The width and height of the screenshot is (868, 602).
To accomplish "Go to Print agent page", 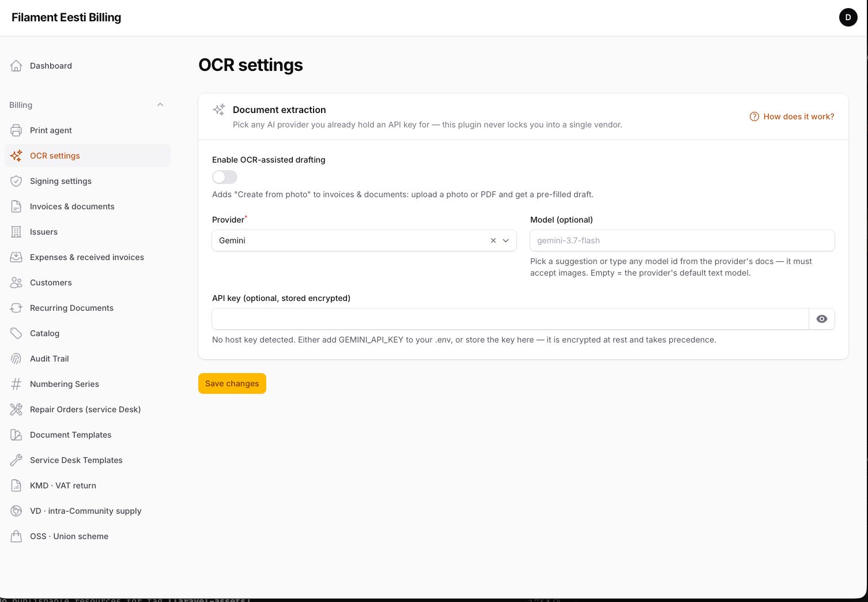I will coord(88,130).
